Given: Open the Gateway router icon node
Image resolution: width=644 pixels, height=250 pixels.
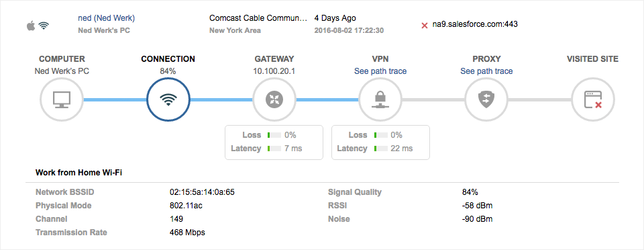Looking at the screenshot, I should pos(274,100).
